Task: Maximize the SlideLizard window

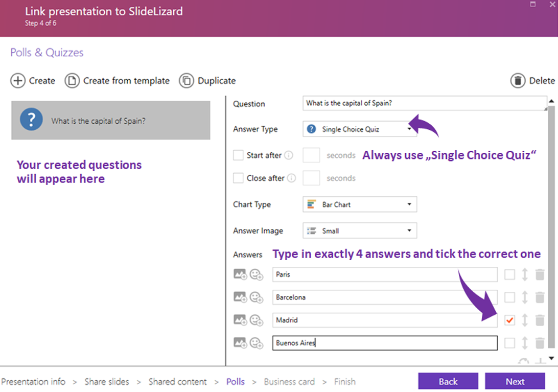Action: (x=533, y=4)
